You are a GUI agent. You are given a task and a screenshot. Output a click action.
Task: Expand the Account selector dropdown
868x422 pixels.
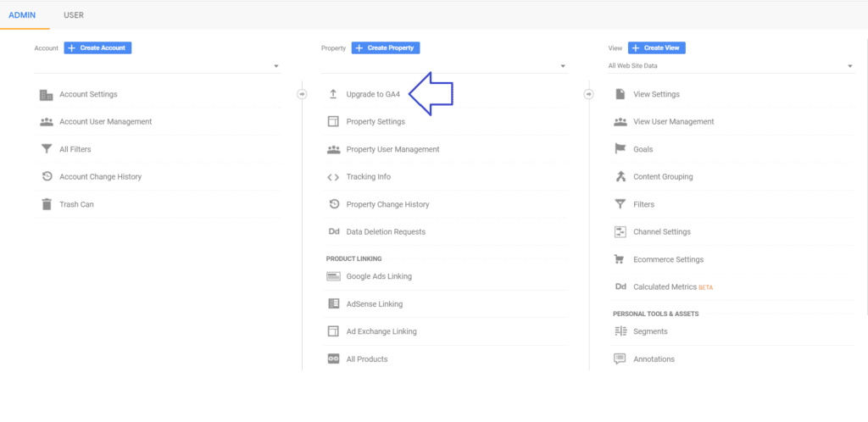[276, 66]
